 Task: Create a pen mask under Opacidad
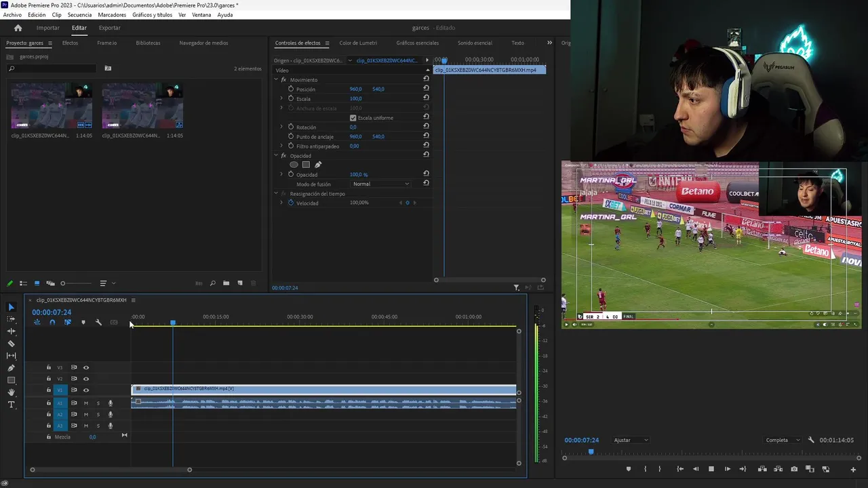click(318, 165)
